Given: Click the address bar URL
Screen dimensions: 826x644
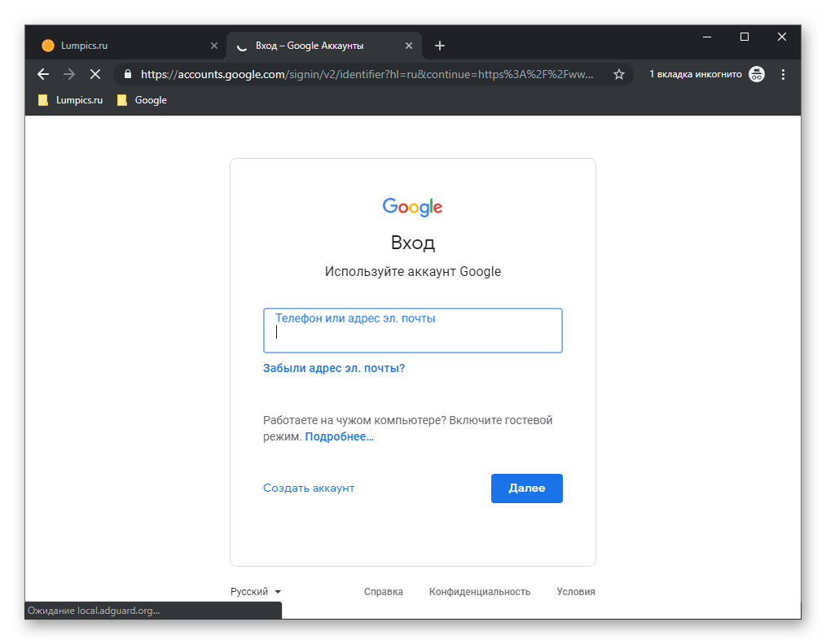Looking at the screenshot, I should click(x=367, y=74).
